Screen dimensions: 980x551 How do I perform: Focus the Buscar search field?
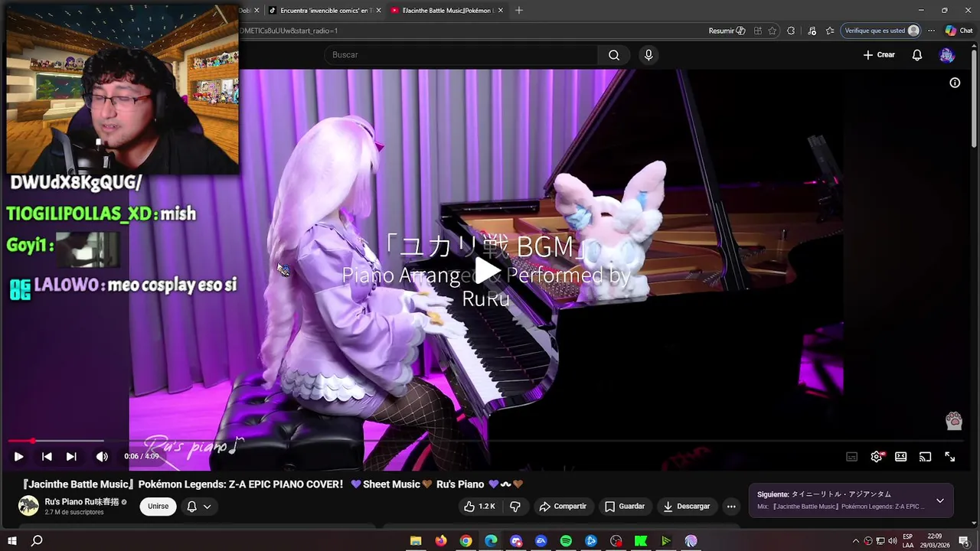coord(462,55)
